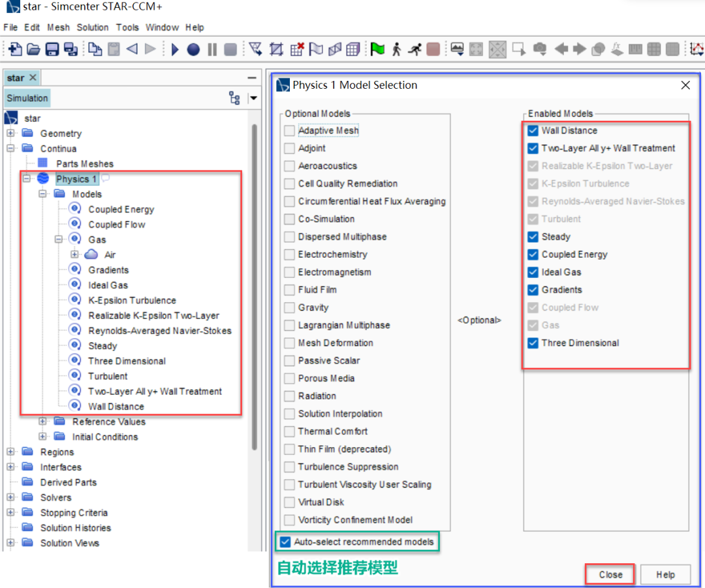Minimize the simulation tree panel
The width and height of the screenshot is (705, 588).
tap(252, 78)
